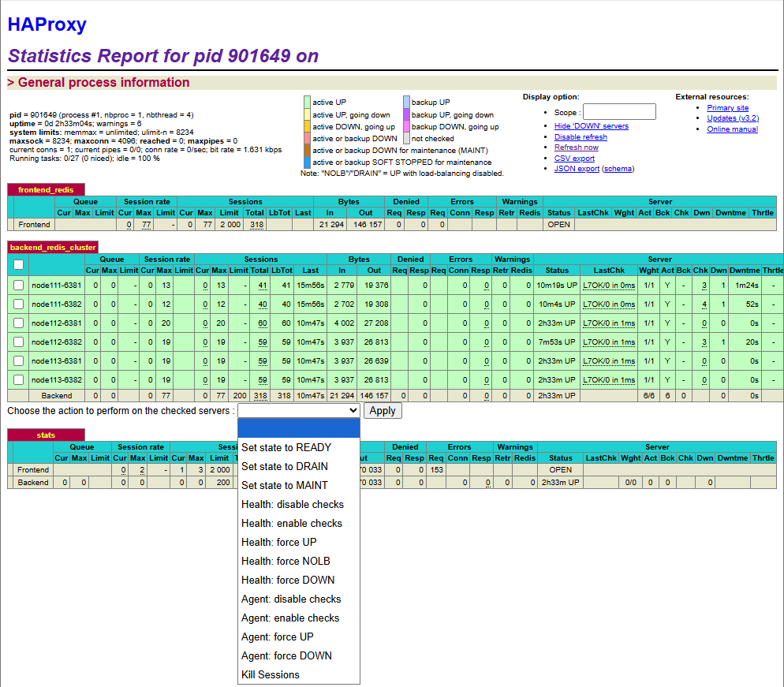
Task: Click Chk count 4 for node111-6382
Action: click(704, 304)
